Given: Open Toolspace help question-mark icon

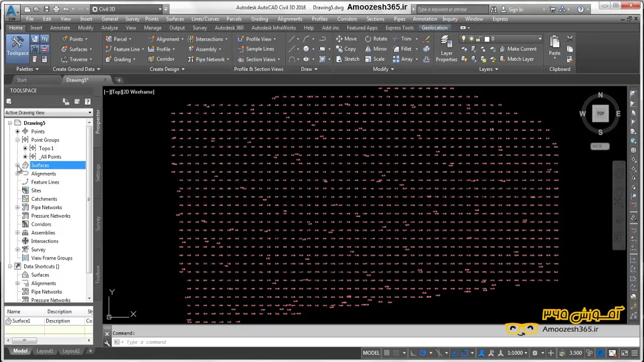Looking at the screenshot, I should point(88,102).
